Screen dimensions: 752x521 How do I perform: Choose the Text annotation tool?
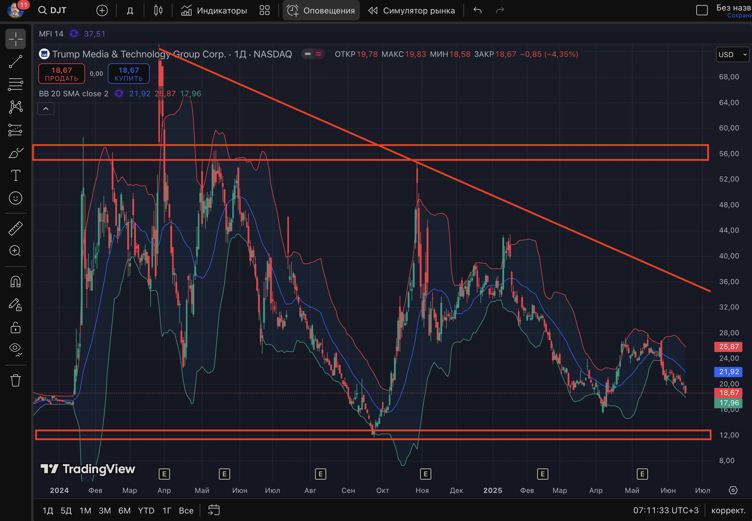point(15,176)
